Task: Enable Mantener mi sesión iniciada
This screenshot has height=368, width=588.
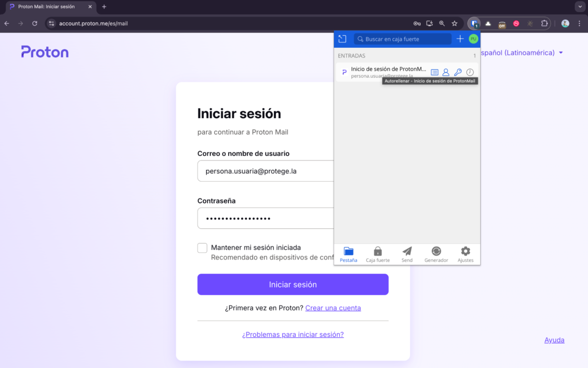Action: pyautogui.click(x=202, y=247)
